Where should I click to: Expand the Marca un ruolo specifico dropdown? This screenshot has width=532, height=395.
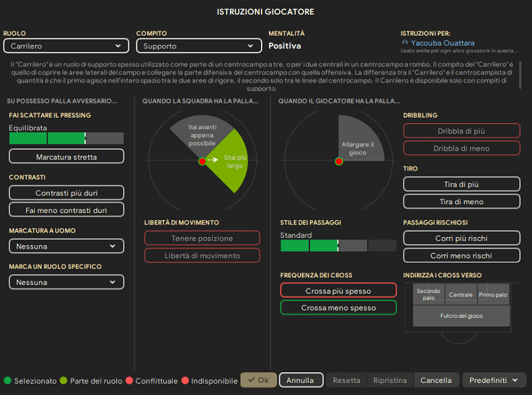pyautogui.click(x=66, y=283)
